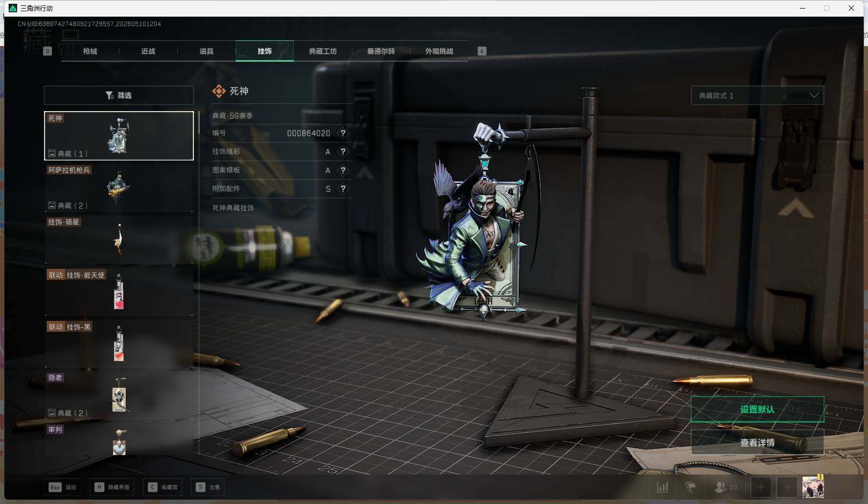Select the 阿萨拉机枪兵 charm

click(119, 187)
